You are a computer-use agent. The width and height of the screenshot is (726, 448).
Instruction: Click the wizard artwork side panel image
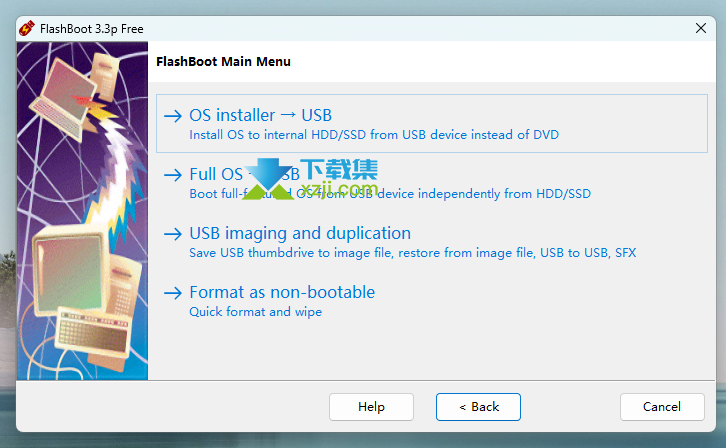click(x=82, y=211)
